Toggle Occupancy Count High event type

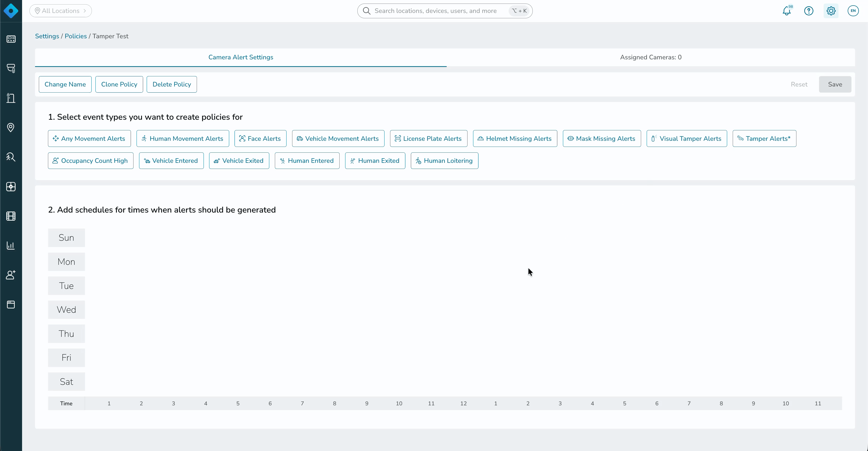click(91, 161)
